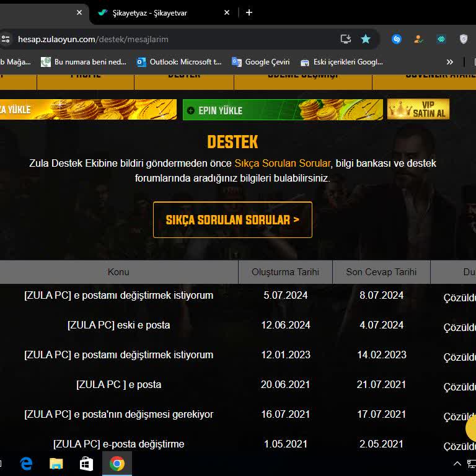This screenshot has height=476, width=476.
Task: Click the EPIN YÜKLE banner
Action: [283, 110]
